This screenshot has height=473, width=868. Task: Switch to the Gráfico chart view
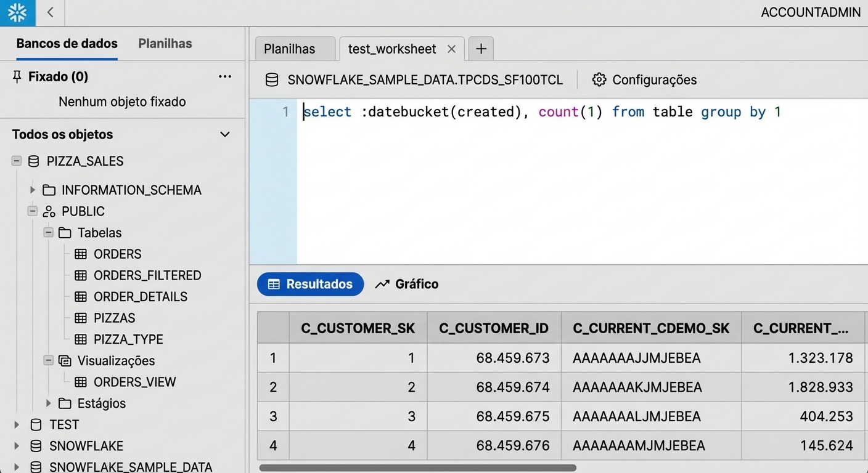click(407, 284)
